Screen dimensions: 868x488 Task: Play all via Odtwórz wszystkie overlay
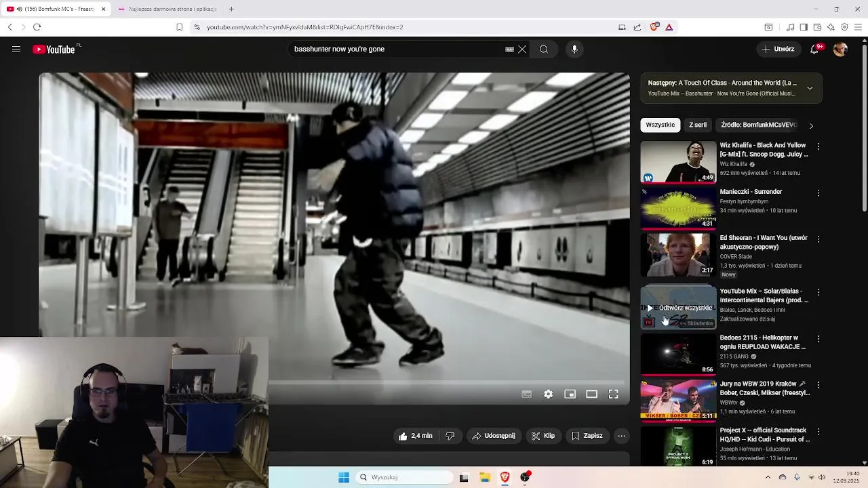coord(679,308)
